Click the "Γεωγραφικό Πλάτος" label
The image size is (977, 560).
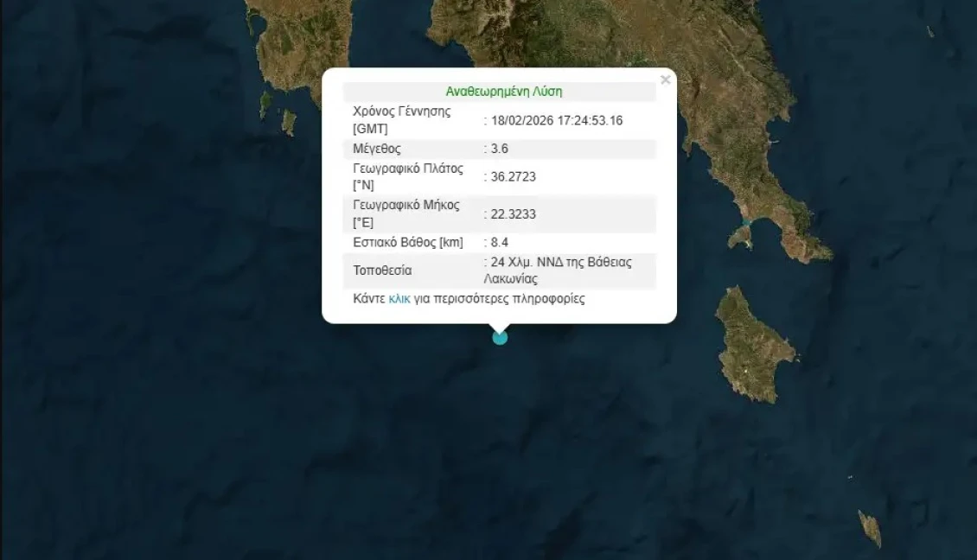click(408, 168)
